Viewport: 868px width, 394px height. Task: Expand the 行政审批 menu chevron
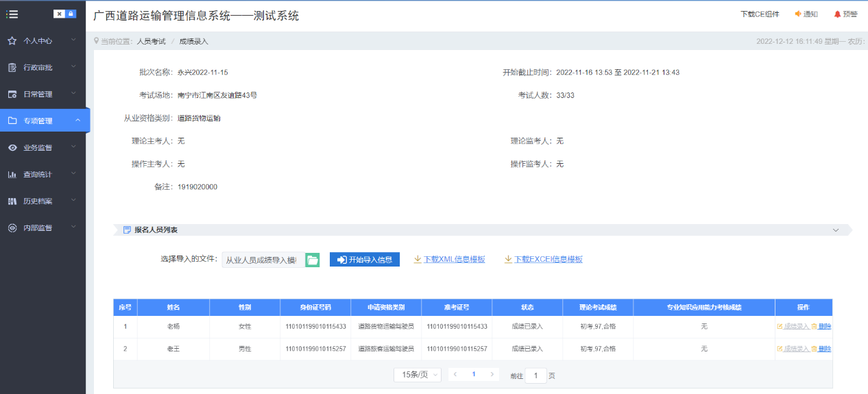click(x=73, y=67)
